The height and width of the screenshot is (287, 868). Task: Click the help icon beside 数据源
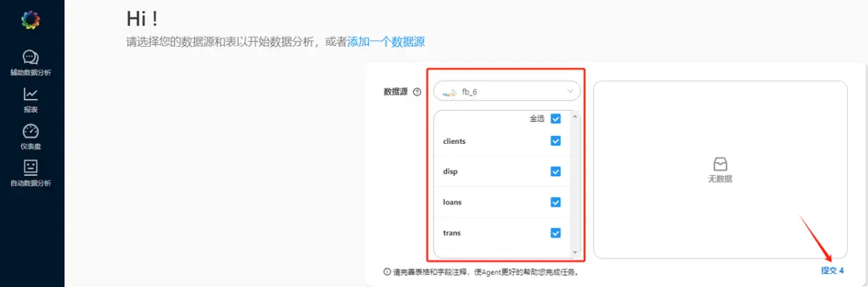click(417, 92)
